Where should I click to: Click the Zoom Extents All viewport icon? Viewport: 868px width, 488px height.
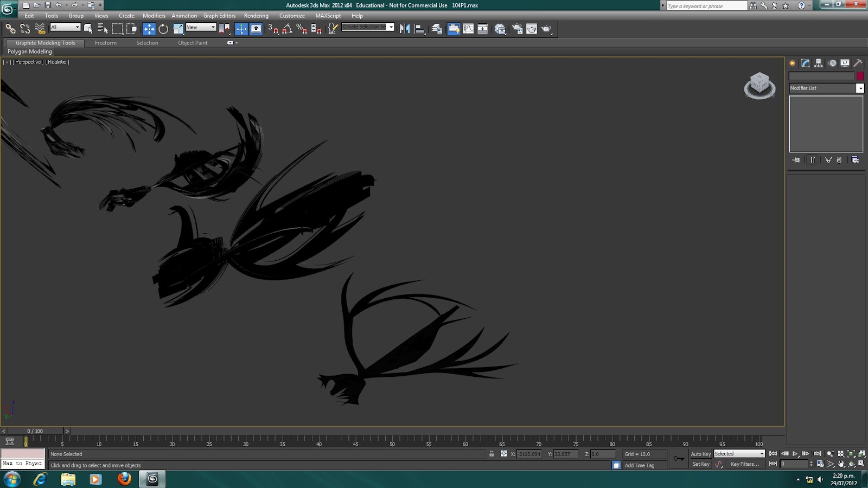pos(861,454)
